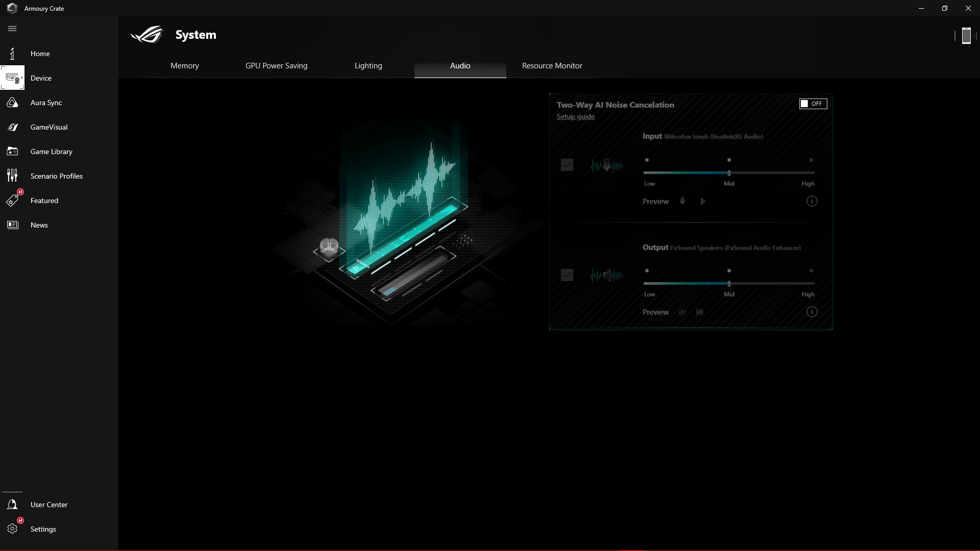Switch to the GPU Power Saving tab
The height and width of the screenshot is (551, 980).
click(x=277, y=66)
